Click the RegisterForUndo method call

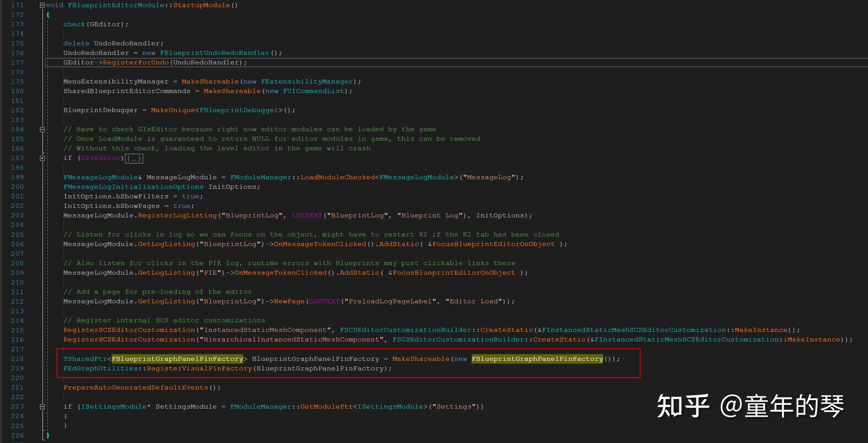(135, 62)
